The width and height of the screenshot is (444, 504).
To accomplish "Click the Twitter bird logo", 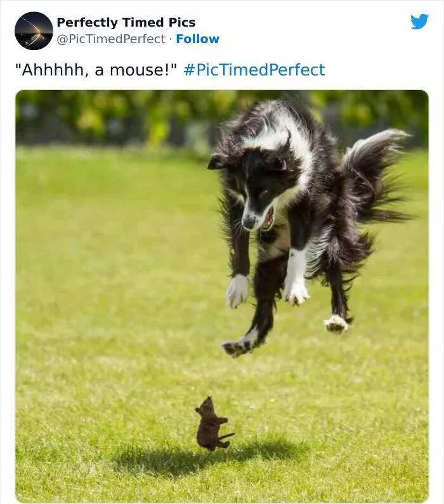I will point(419,22).
